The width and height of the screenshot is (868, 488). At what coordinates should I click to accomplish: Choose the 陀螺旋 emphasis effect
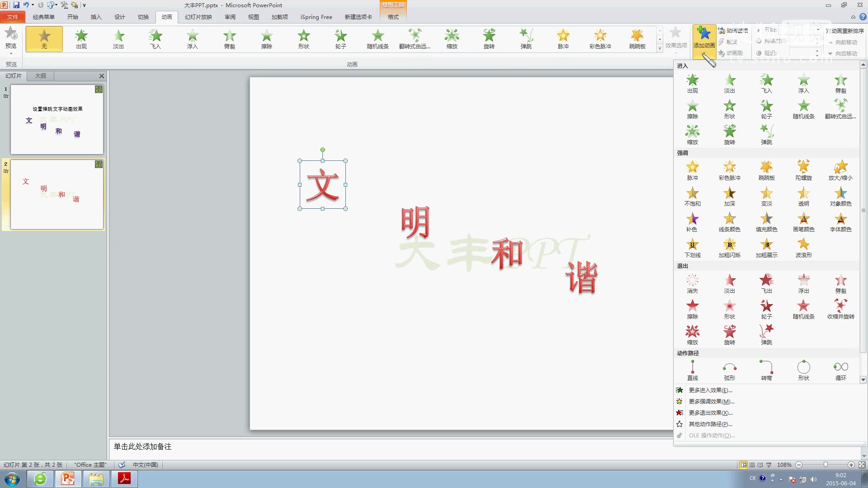coord(803,170)
